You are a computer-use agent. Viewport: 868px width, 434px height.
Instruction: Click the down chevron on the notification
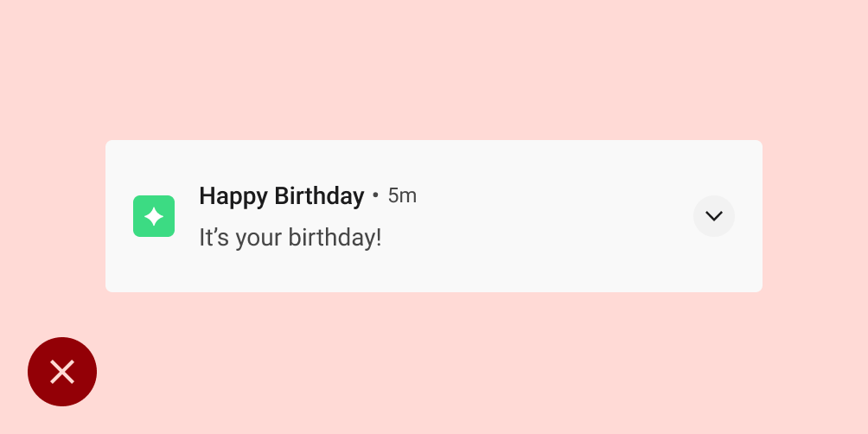(x=714, y=216)
